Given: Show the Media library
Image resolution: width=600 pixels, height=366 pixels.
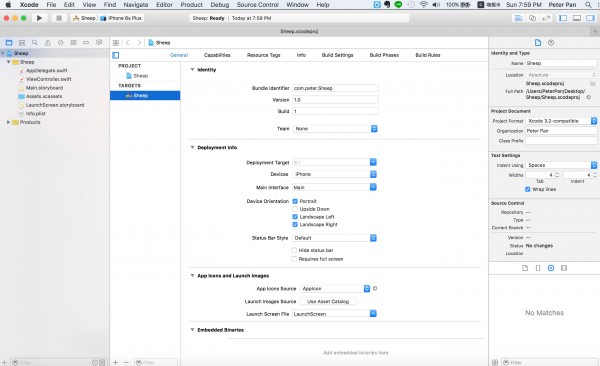Looking at the screenshot, I should [564, 268].
